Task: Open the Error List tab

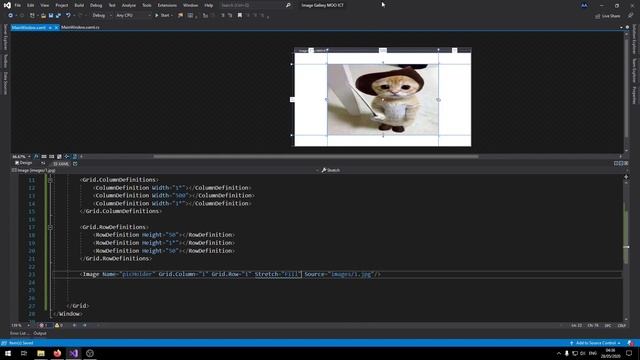Action: (20, 333)
